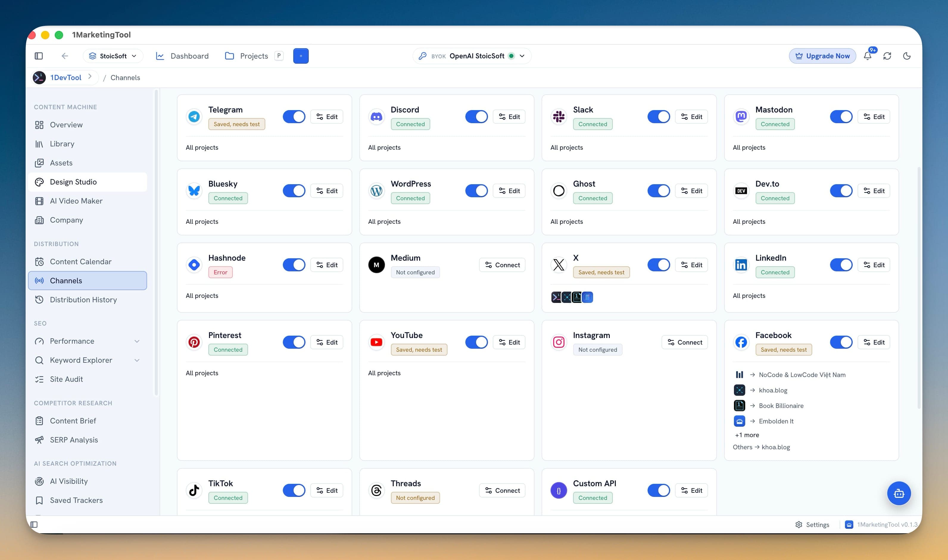Go back using the arrow icon
Screen dimensions: 948x560
point(65,56)
